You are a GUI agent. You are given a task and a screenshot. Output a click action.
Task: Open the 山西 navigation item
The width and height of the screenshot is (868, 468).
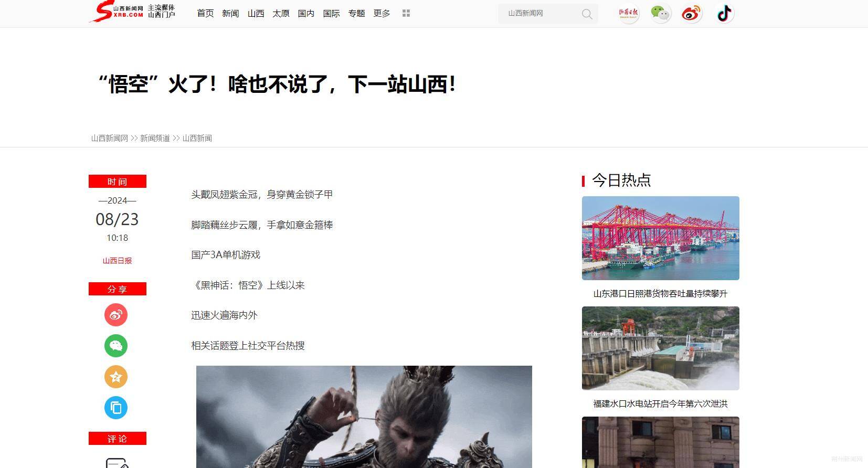(256, 13)
